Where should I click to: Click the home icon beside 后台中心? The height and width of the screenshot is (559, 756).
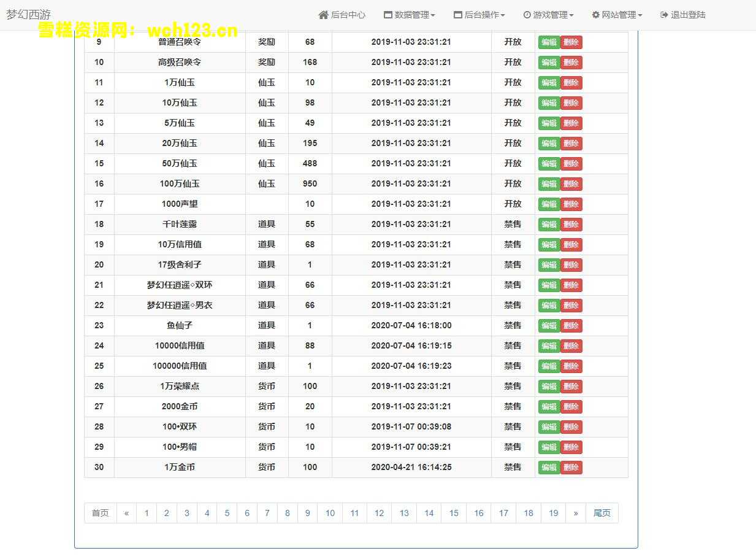click(323, 15)
